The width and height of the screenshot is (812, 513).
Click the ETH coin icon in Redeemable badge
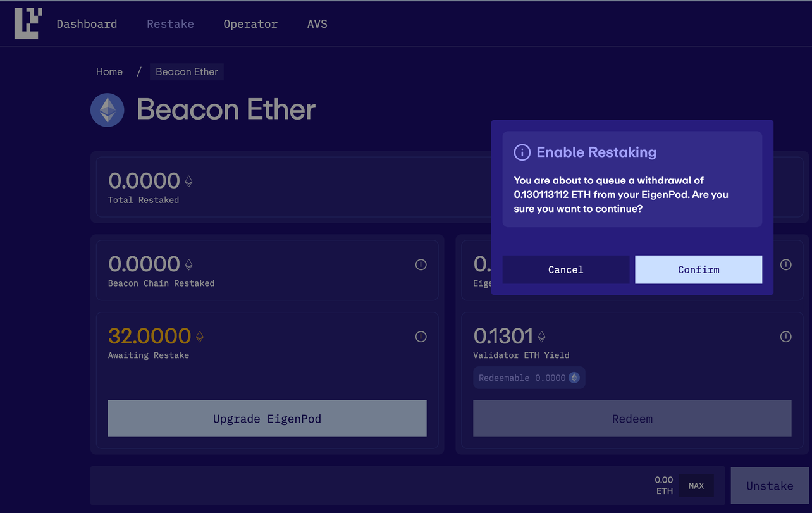click(x=574, y=378)
